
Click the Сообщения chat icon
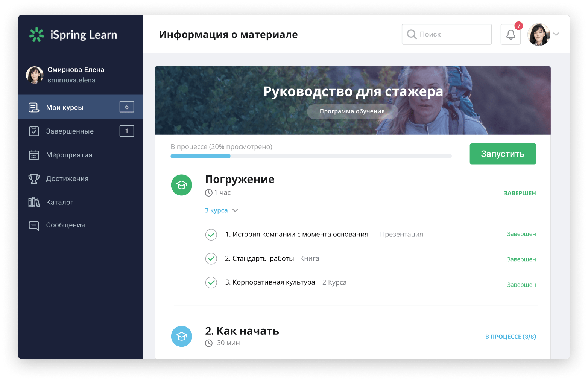pyautogui.click(x=34, y=226)
